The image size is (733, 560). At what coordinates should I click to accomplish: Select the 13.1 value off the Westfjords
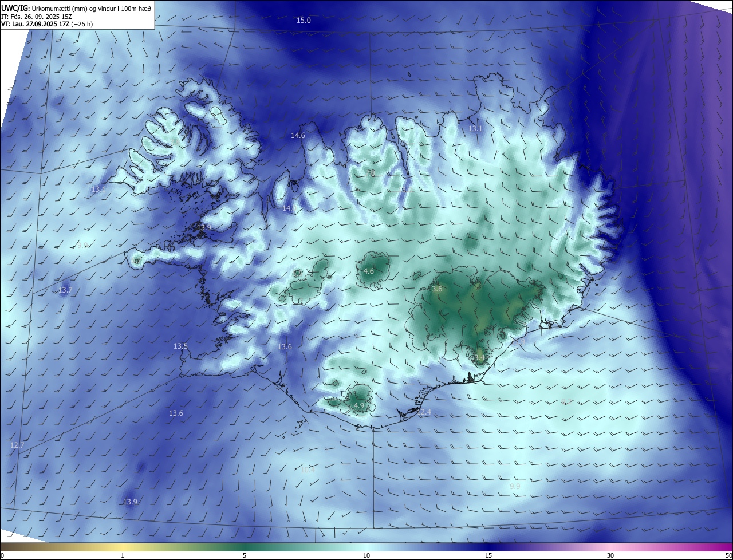98,189
